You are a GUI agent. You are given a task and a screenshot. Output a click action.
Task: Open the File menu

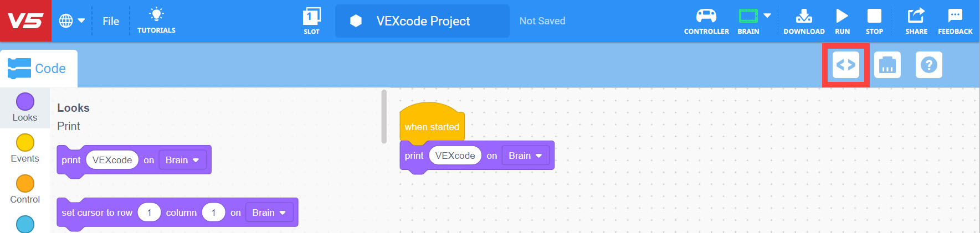(x=111, y=21)
